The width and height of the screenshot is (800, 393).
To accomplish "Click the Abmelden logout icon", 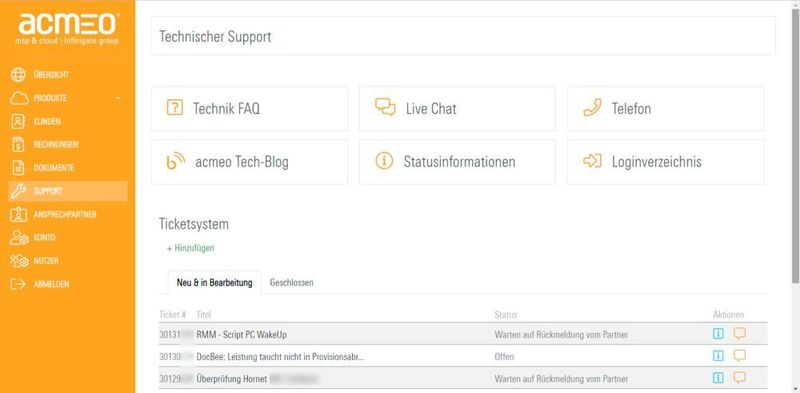I will (x=18, y=284).
